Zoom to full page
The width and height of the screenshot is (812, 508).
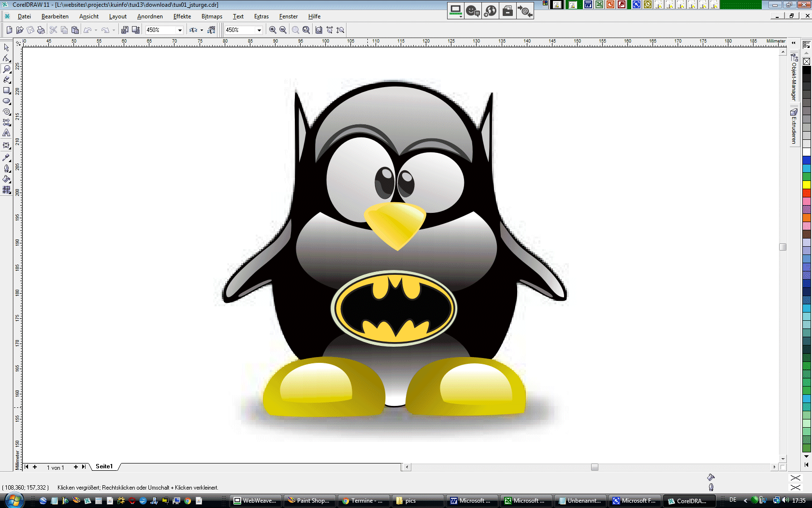point(319,30)
